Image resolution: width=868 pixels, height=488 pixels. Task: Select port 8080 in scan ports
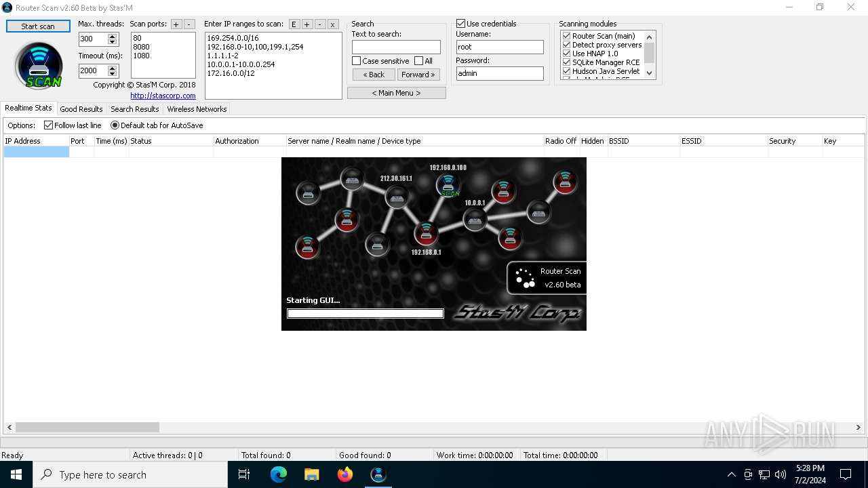[141, 47]
